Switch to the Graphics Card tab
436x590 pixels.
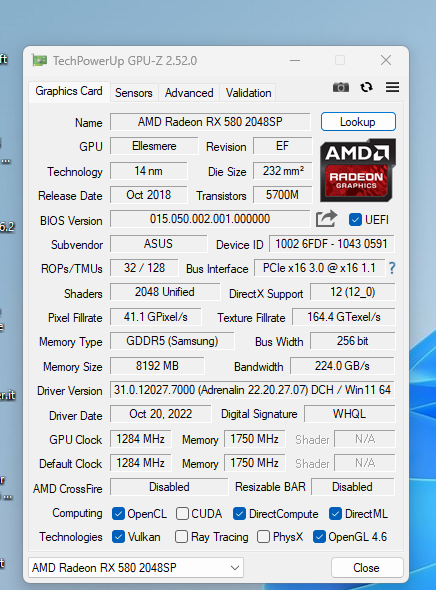click(69, 91)
